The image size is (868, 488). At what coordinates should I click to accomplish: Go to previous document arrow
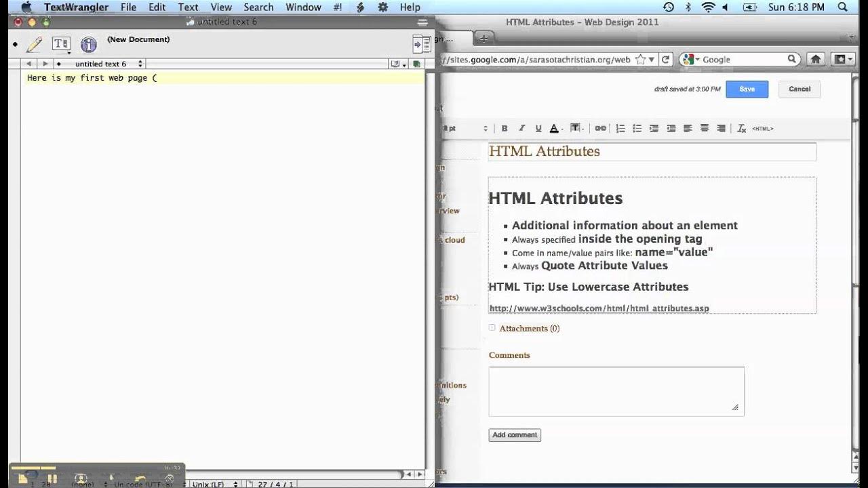point(28,64)
